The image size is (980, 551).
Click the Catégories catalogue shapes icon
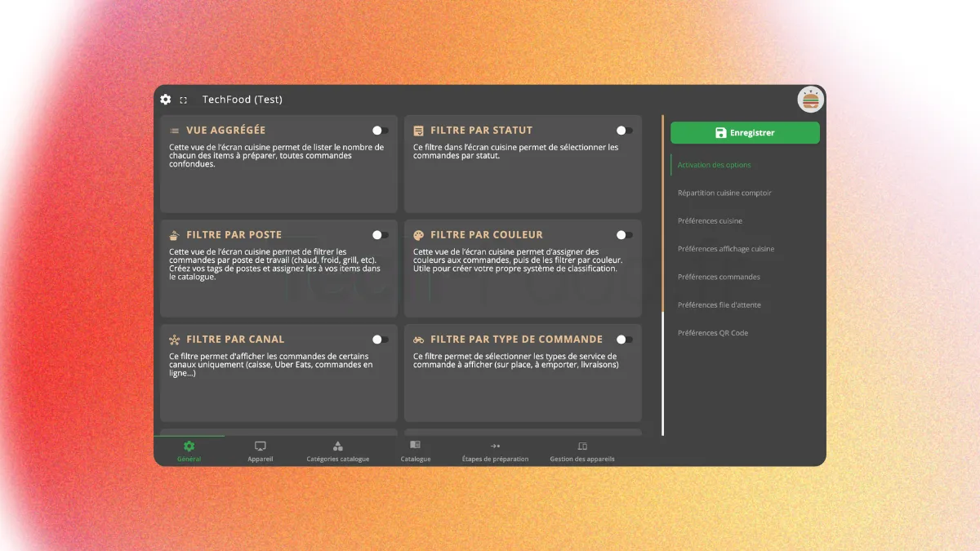[x=338, y=446]
